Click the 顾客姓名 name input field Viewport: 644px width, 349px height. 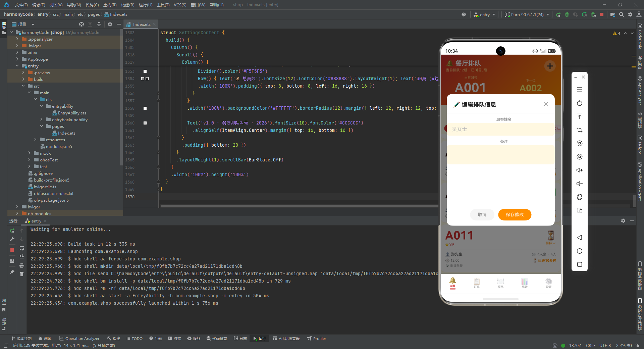tap(501, 129)
